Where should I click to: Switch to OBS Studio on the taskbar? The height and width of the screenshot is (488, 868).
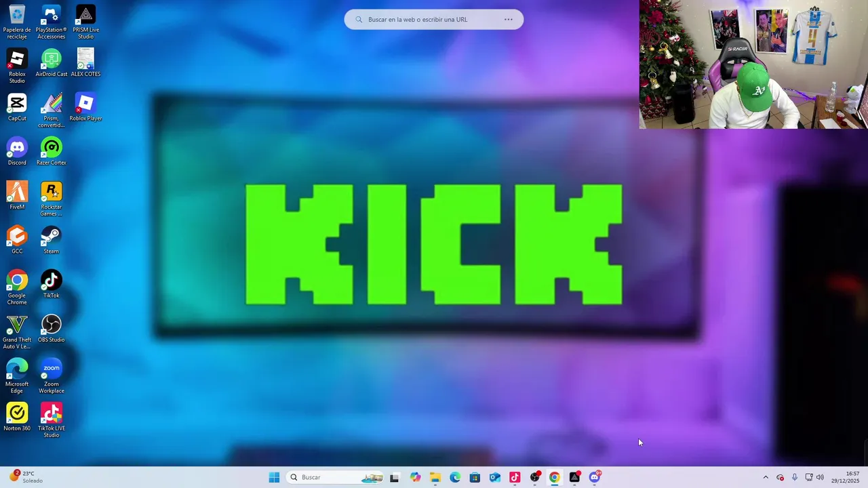point(535,477)
